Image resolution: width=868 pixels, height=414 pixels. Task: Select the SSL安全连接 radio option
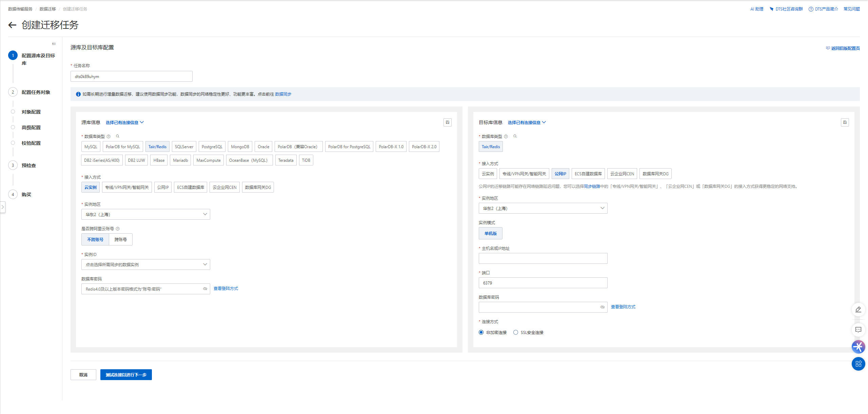point(516,332)
